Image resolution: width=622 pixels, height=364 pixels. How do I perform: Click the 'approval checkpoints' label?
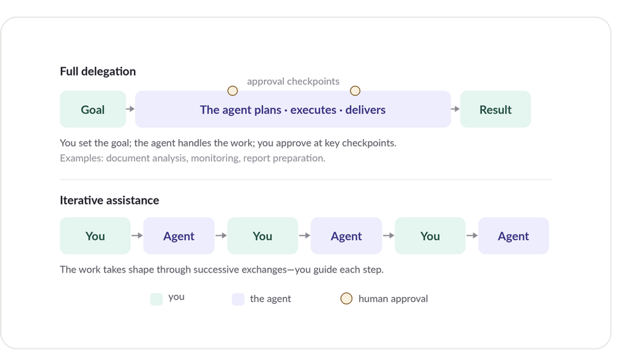coord(293,81)
